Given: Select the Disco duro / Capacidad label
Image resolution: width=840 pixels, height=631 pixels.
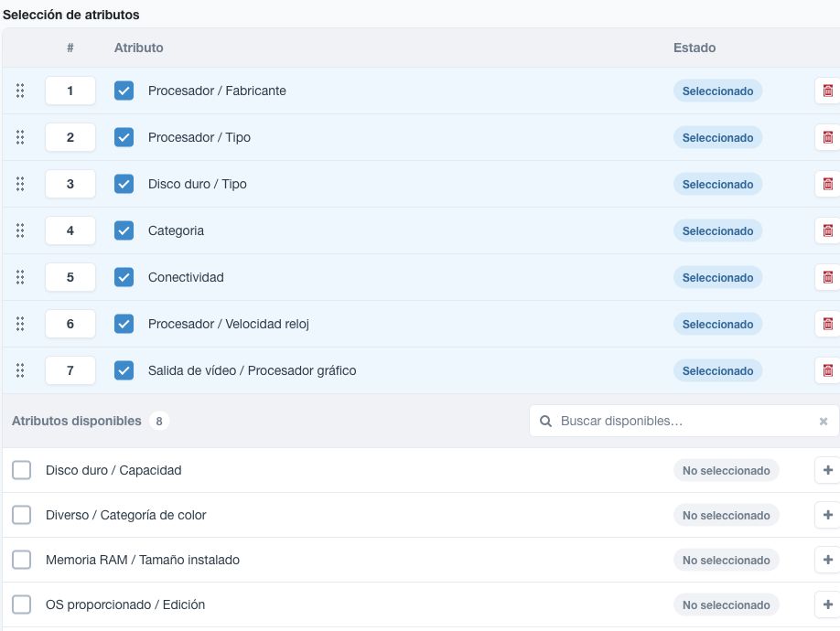Looking at the screenshot, I should coord(113,470).
